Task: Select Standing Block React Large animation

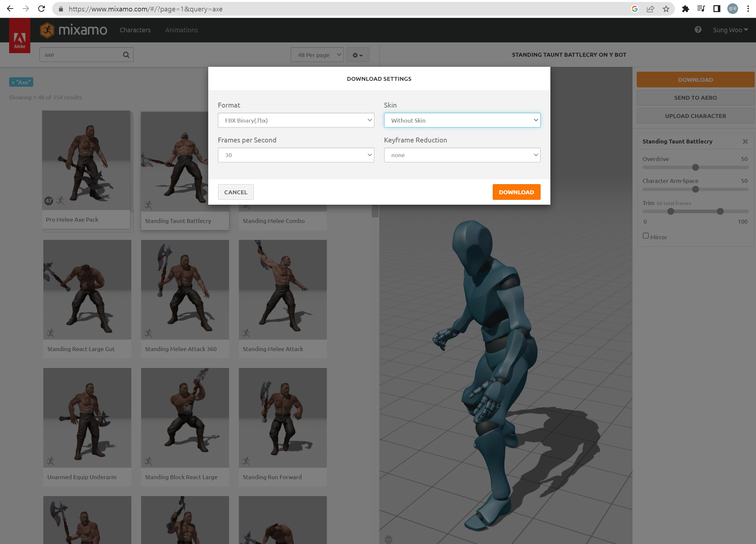Action: coord(185,427)
